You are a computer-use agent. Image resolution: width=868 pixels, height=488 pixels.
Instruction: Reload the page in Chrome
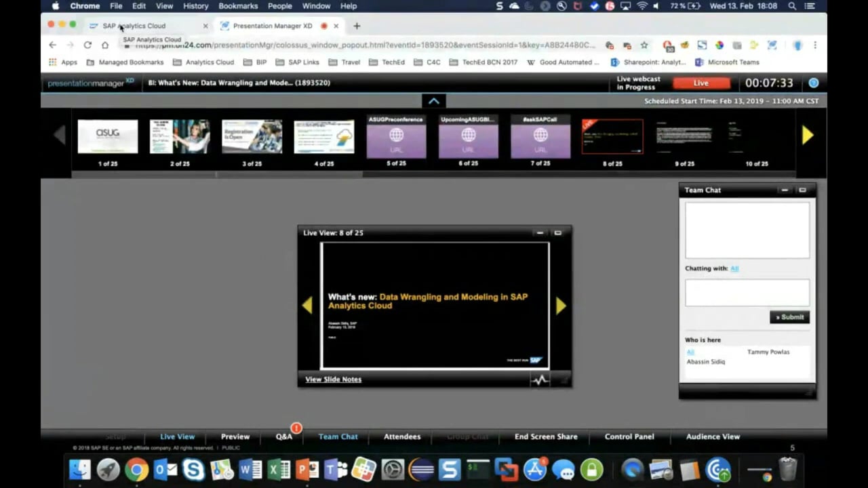point(87,45)
